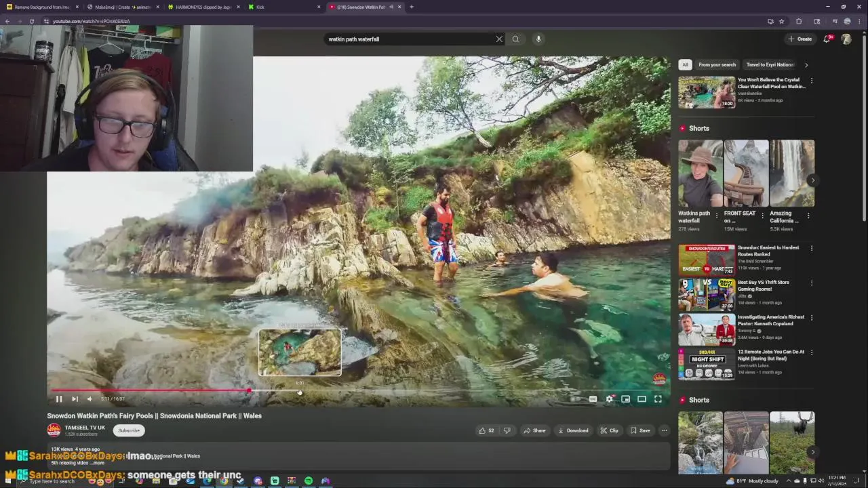The image size is (868, 488).
Task: Open 'Best Buy VS Thrift Store' video
Action: click(764, 285)
